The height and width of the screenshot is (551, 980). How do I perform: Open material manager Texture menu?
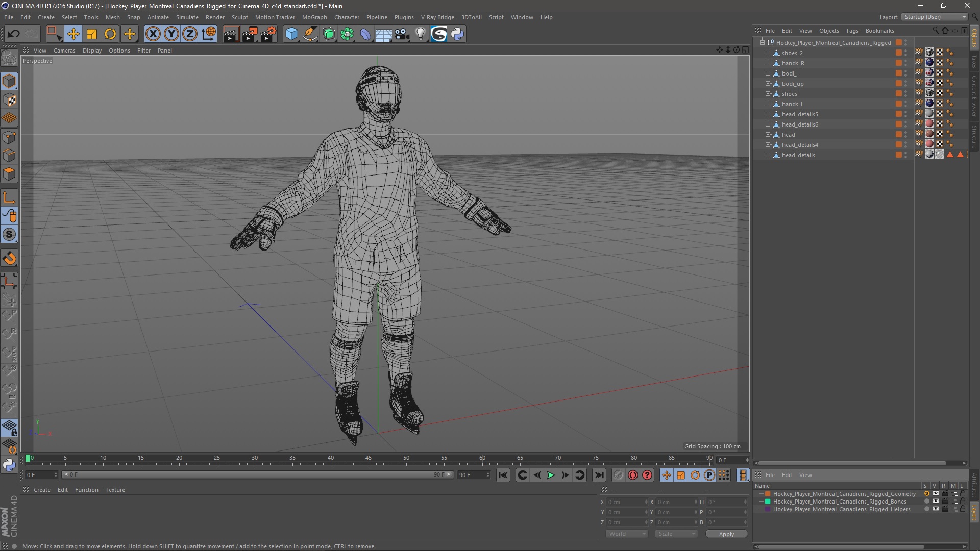pos(115,490)
